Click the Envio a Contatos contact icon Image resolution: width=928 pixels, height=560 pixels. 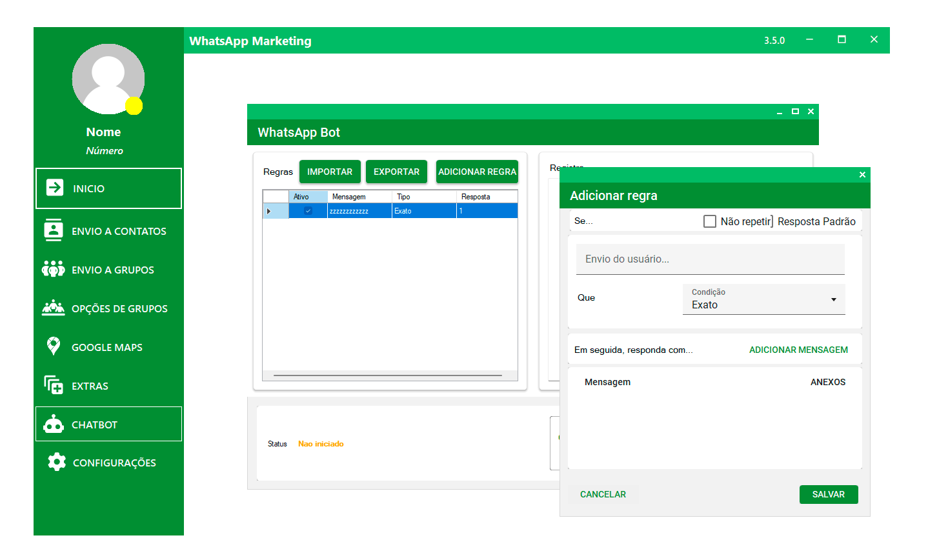(54, 230)
